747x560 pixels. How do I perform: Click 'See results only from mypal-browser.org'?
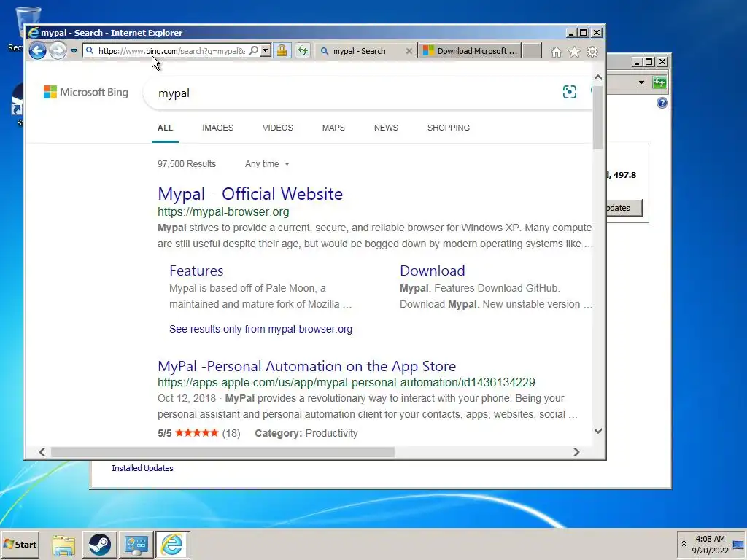260,329
